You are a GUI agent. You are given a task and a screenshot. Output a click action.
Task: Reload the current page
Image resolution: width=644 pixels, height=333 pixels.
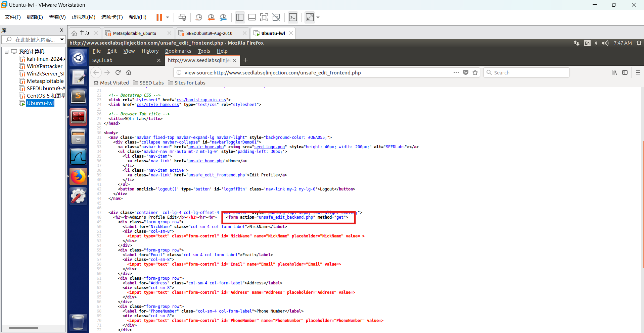pos(118,72)
